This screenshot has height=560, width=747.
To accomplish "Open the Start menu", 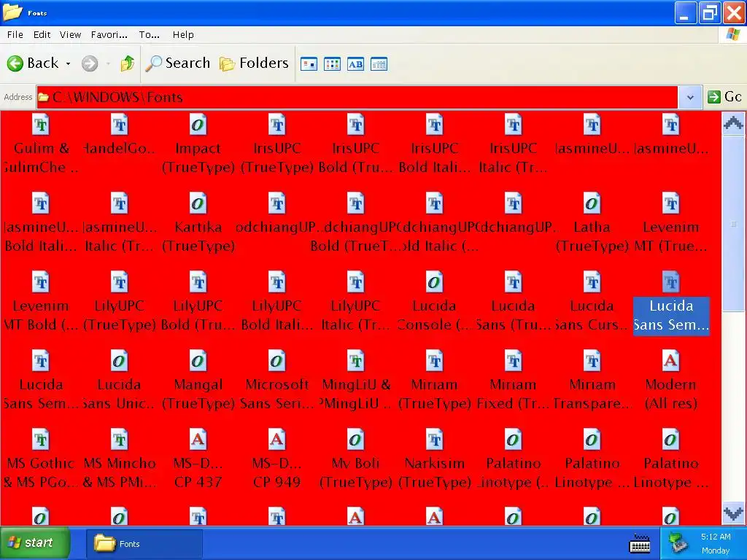I will coord(35,543).
